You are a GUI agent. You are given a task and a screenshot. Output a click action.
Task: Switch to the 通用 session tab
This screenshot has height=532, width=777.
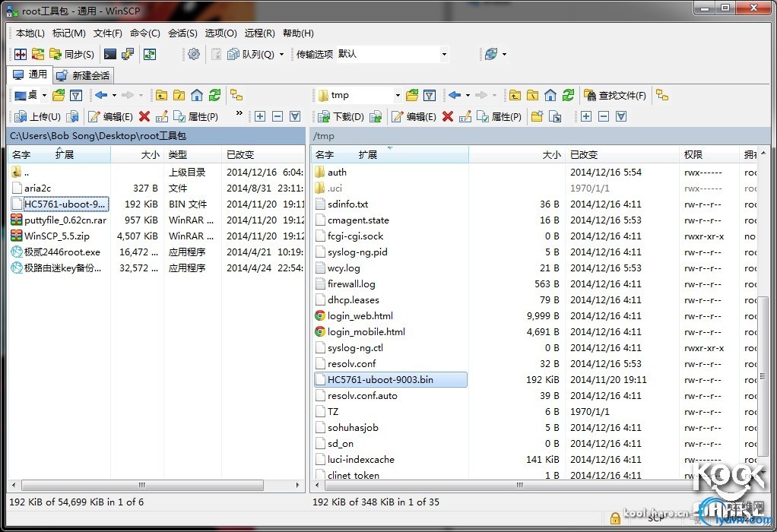[30, 74]
